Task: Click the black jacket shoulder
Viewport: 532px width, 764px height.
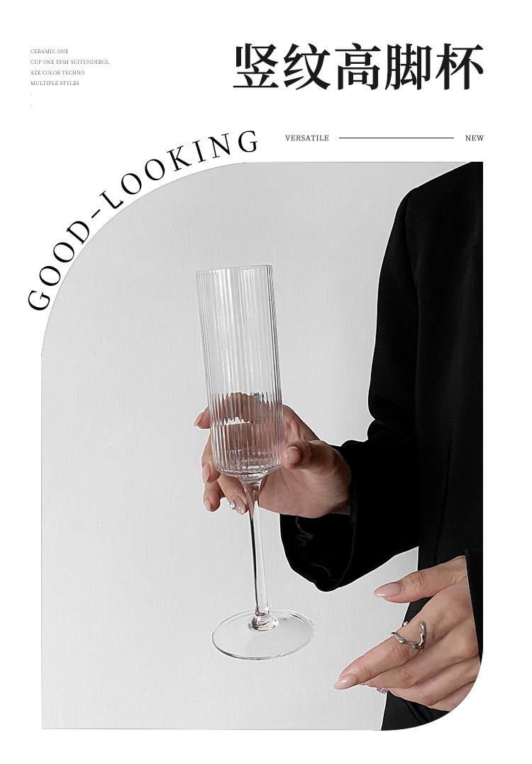Action: pyautogui.click(x=438, y=204)
